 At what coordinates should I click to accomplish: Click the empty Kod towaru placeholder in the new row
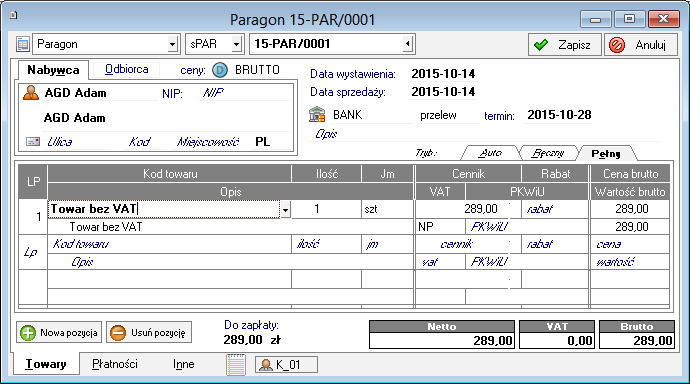[169, 244]
